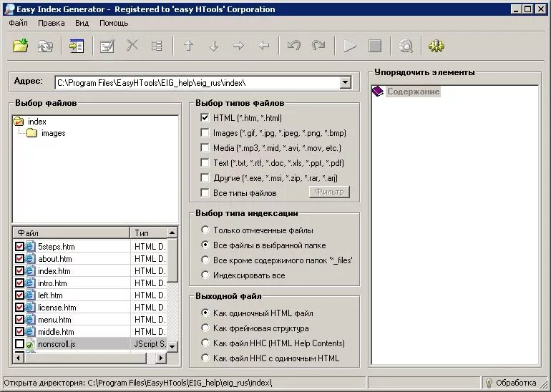
Task: Click the file list scroll up arrow
Action: pos(172,232)
